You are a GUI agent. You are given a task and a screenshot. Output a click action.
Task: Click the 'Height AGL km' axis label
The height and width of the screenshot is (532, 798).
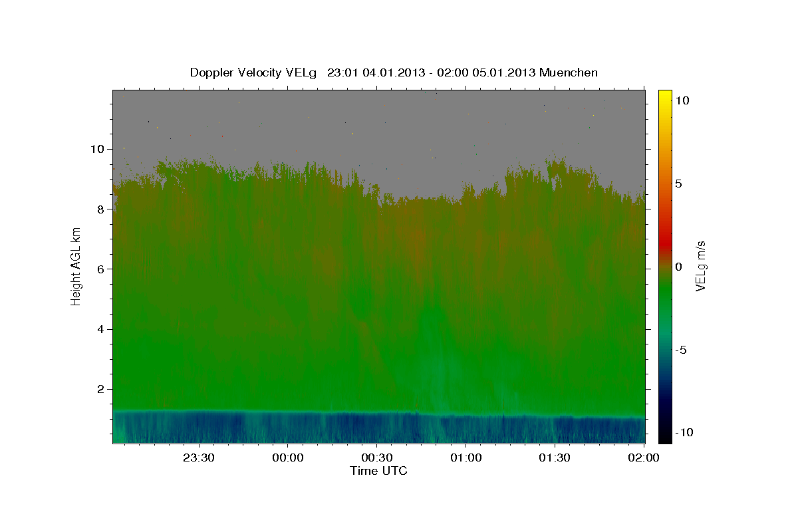[x=76, y=266]
